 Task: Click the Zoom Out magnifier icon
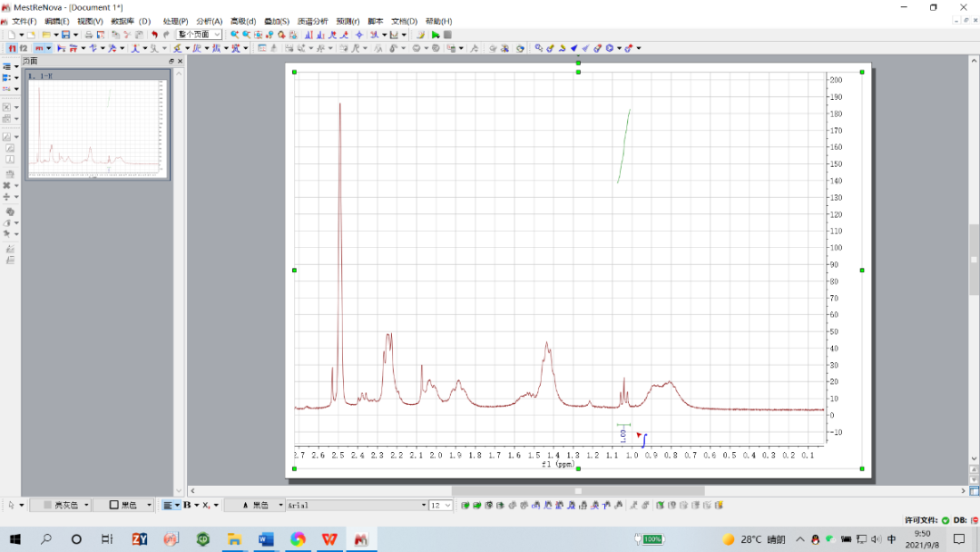(246, 35)
